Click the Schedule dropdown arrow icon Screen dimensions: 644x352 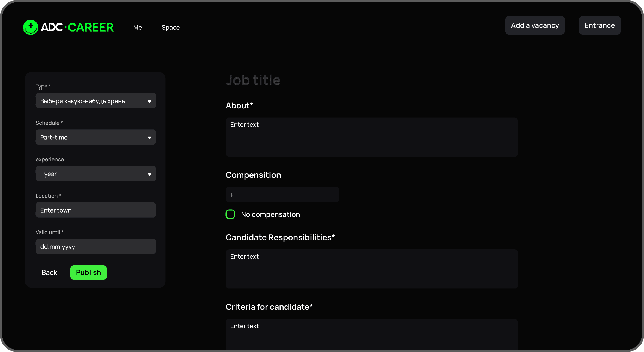[x=149, y=138]
